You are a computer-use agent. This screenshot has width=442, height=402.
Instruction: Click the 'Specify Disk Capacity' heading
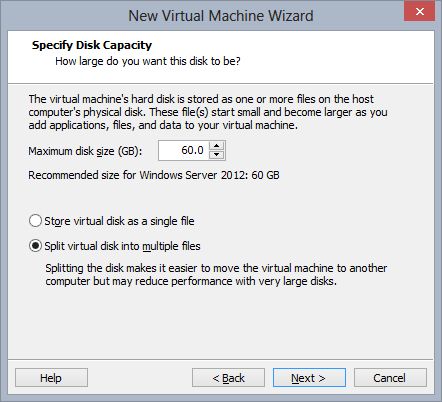coord(92,45)
